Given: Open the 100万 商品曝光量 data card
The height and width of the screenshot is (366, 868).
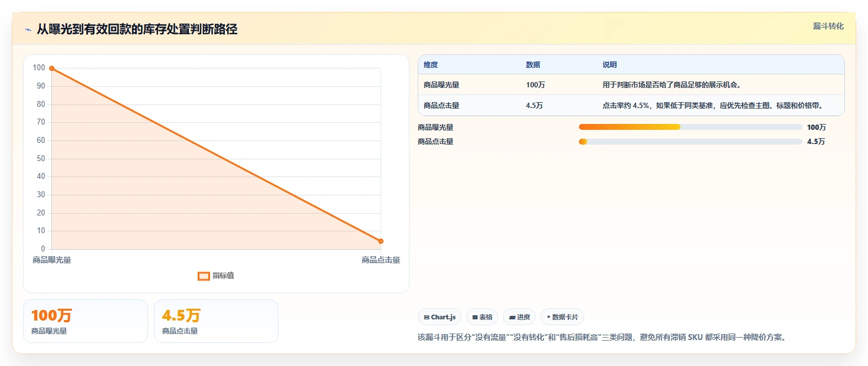Looking at the screenshot, I should click(86, 321).
